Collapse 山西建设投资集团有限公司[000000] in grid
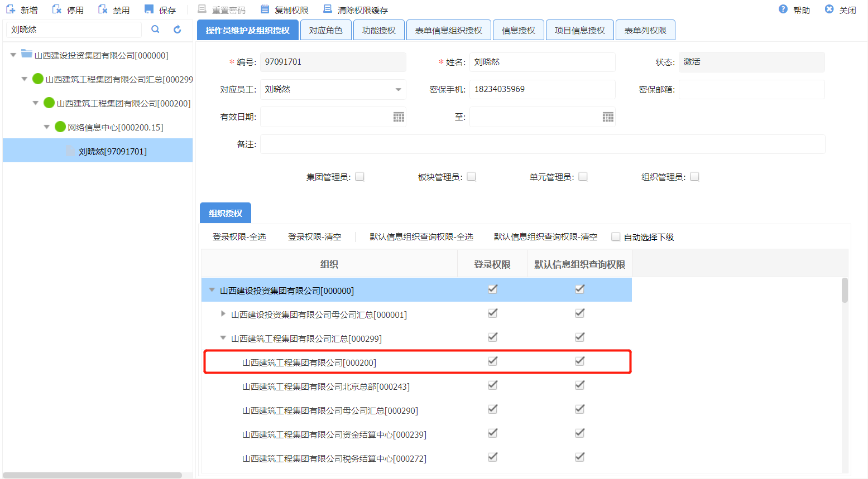868x479 pixels. (x=212, y=290)
